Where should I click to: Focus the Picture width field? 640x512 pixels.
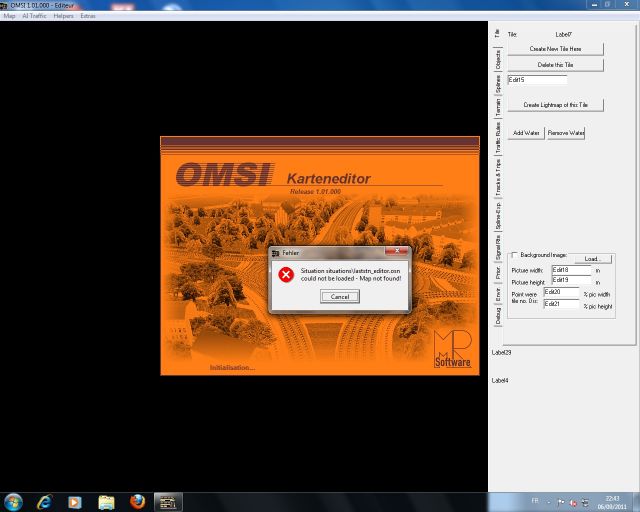pos(571,270)
